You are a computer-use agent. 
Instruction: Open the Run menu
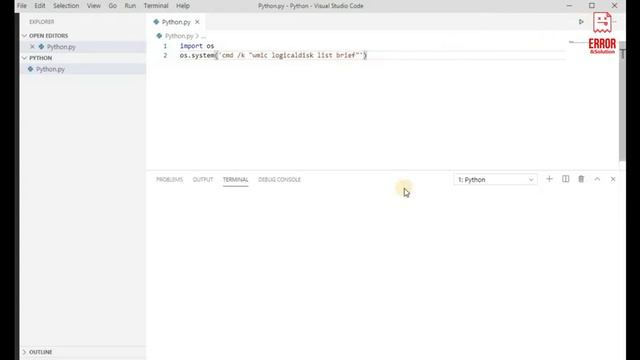[130, 6]
